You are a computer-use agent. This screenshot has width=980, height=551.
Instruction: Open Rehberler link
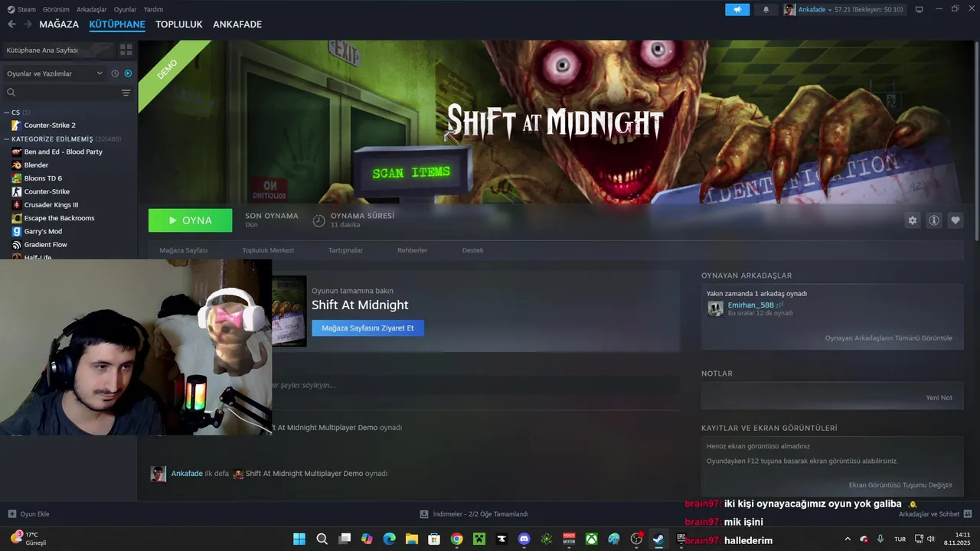coord(412,250)
